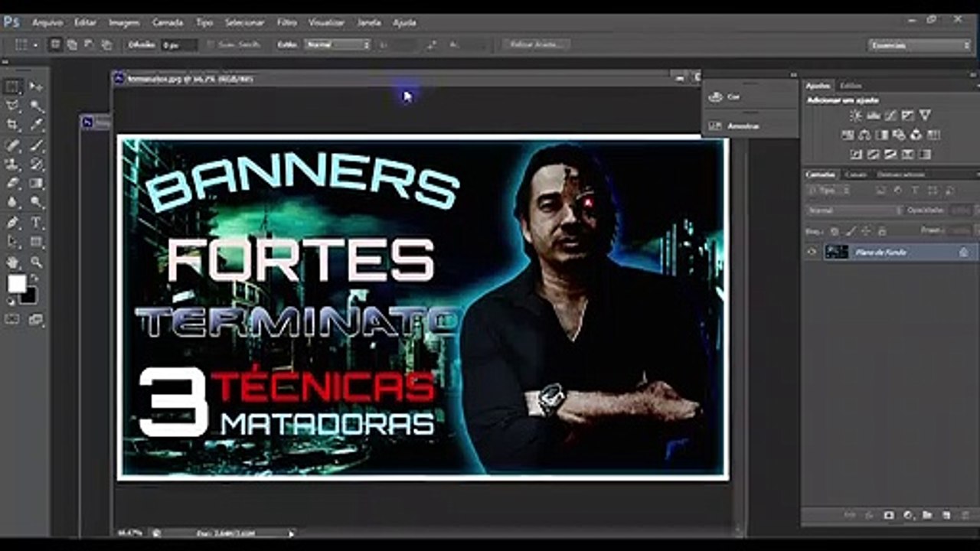Open the Filtro menu
This screenshot has height=551, width=980.
286,22
